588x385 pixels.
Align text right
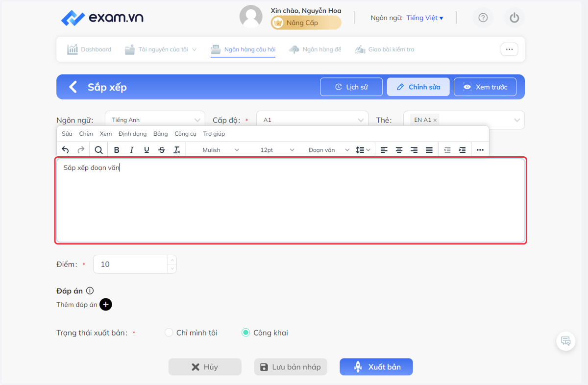[x=414, y=150]
